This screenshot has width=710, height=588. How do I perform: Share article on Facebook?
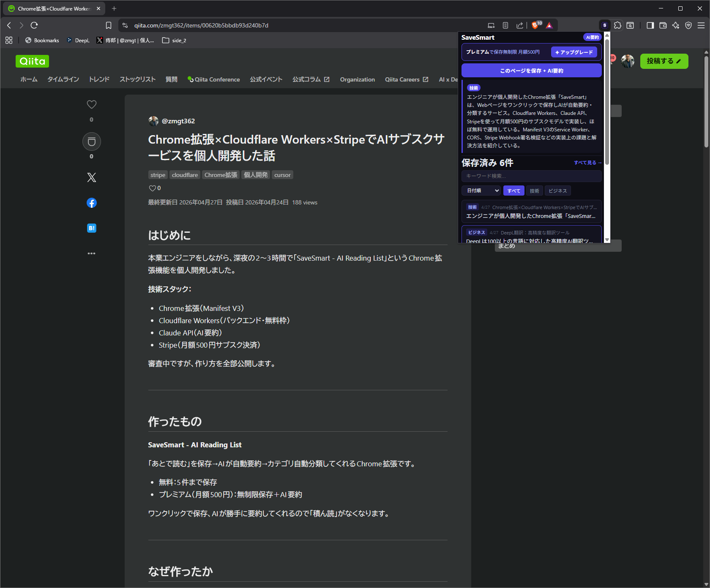(92, 203)
